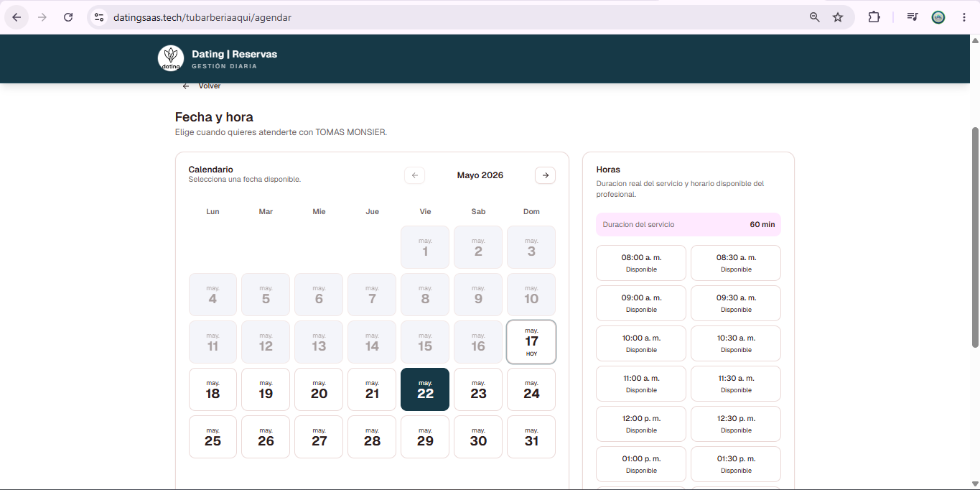The width and height of the screenshot is (980, 490).
Task: Choose the 08:30 a. m. time slot
Action: pyautogui.click(x=736, y=263)
